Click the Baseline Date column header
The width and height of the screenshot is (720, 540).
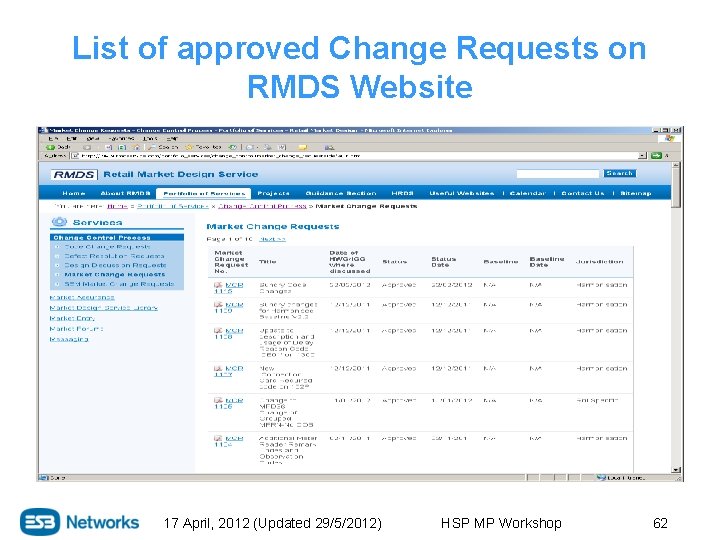[x=546, y=262]
